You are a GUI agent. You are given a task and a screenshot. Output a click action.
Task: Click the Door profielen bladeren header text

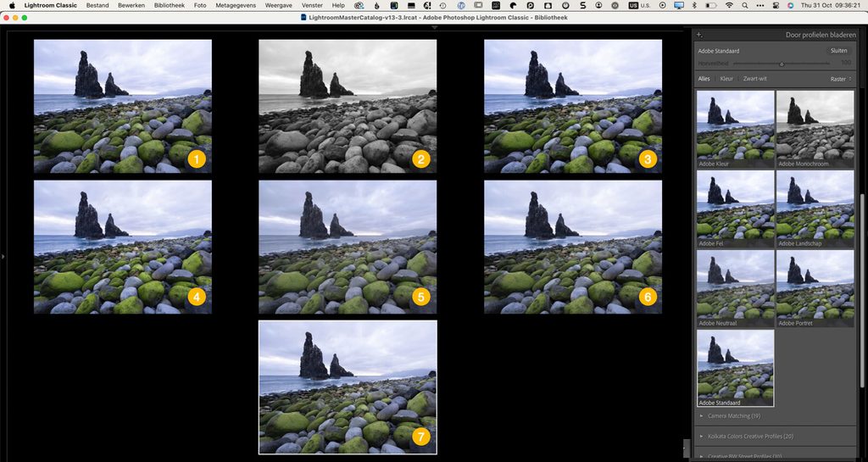821,35
